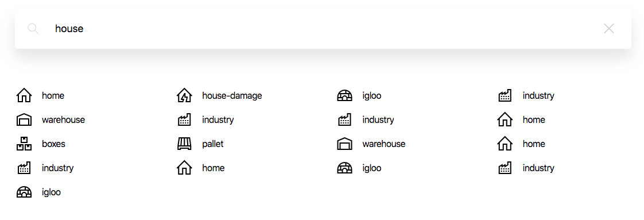Click the house-damage icon

184,96
